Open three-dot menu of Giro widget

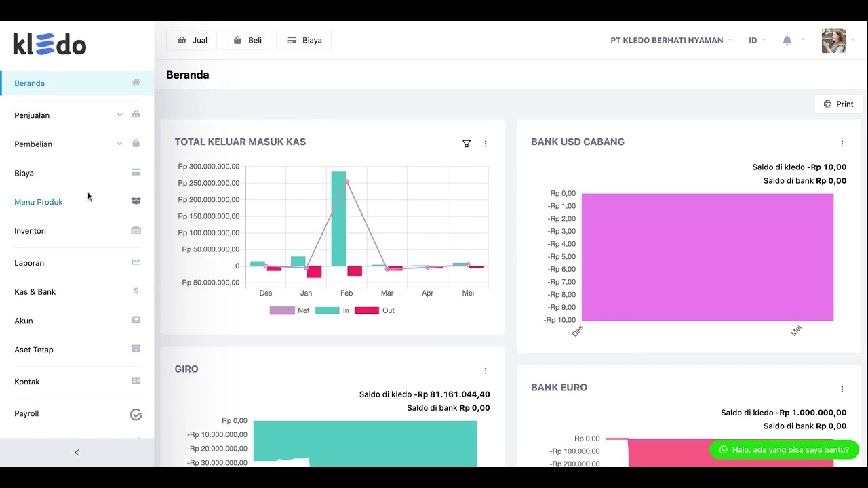coord(486,371)
